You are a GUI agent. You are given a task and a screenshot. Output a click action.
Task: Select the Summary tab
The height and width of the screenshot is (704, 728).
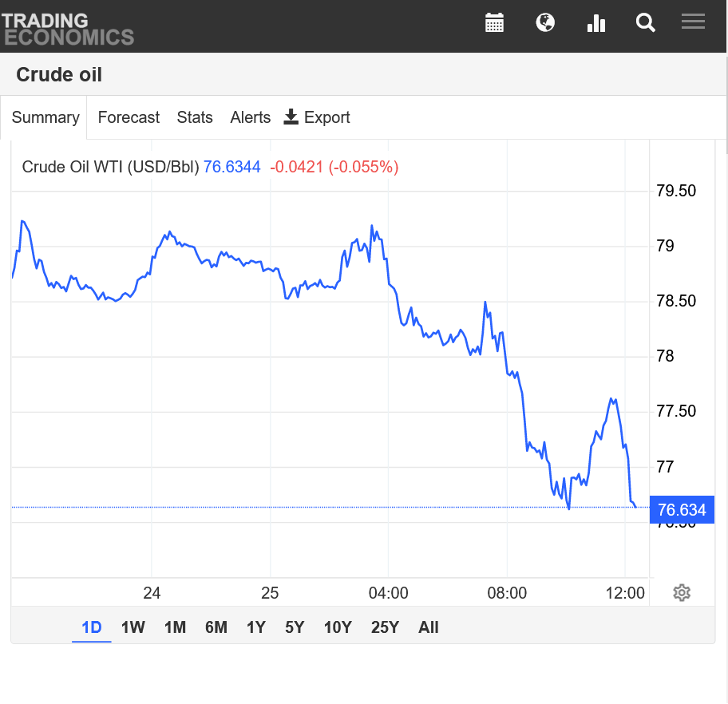(x=45, y=117)
